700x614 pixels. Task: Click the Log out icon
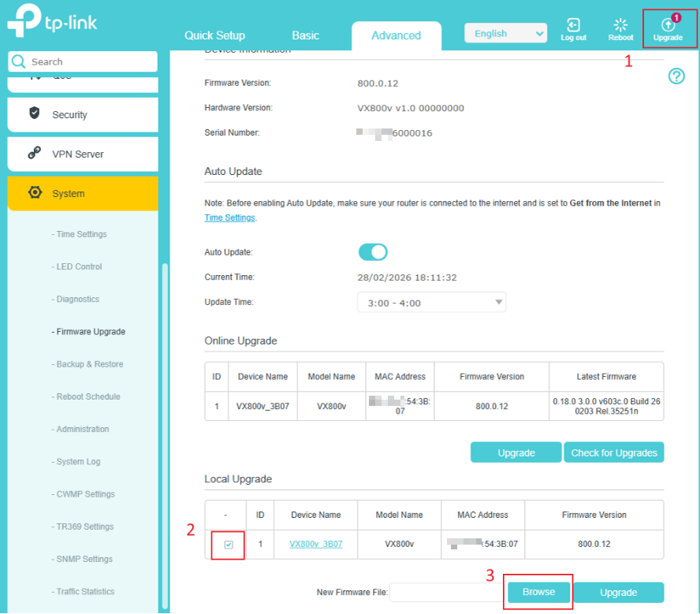click(x=573, y=25)
